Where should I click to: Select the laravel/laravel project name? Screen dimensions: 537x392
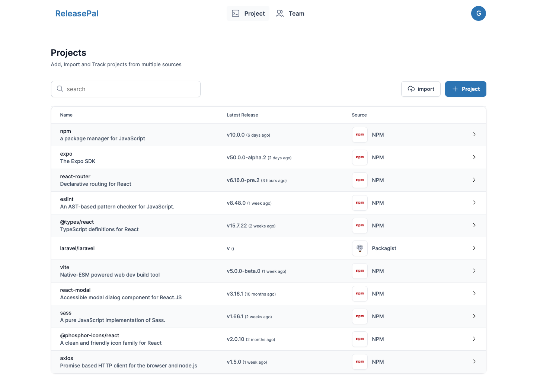click(77, 248)
